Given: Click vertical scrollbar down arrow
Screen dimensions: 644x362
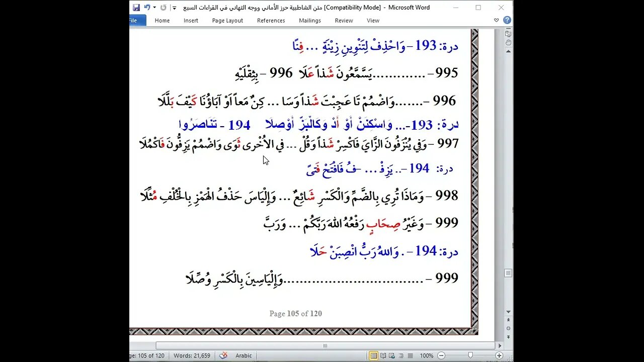Looking at the screenshot, I should pos(508,312).
